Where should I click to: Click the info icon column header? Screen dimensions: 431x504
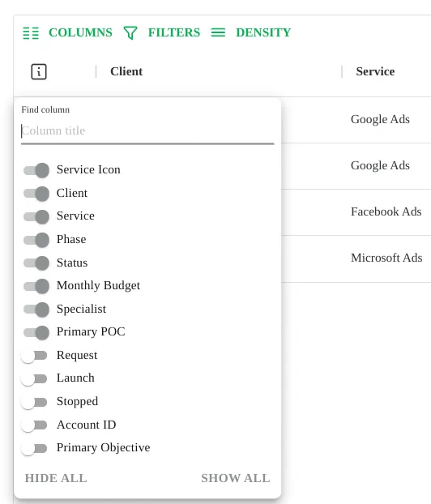point(39,71)
